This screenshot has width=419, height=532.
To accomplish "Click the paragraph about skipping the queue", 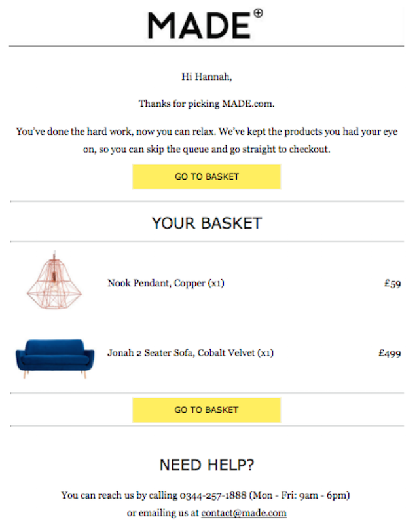I will point(207,140).
